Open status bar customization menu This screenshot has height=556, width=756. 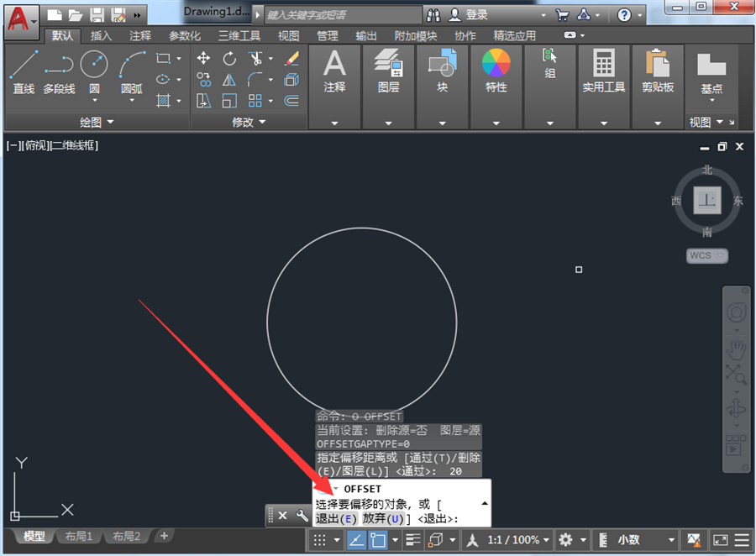tap(742, 539)
